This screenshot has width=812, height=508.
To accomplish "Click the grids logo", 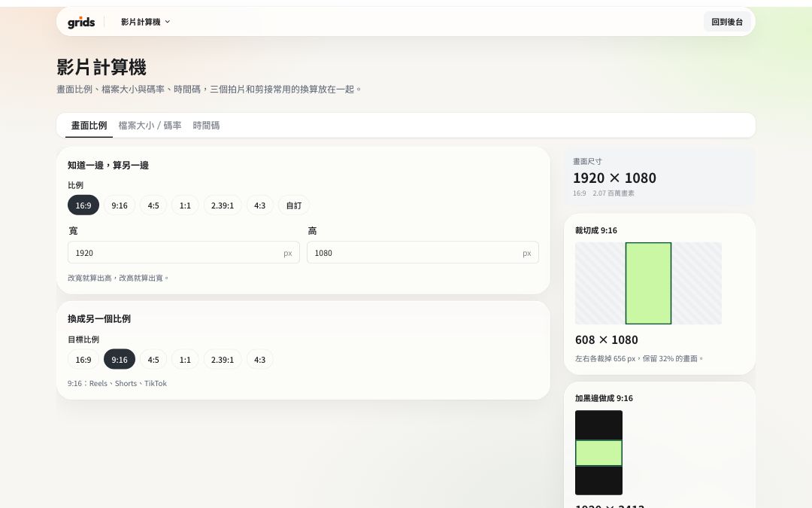I will [x=81, y=23].
